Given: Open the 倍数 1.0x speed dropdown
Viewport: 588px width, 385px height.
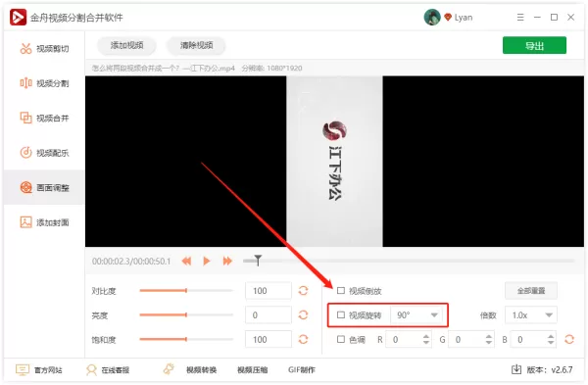Looking at the screenshot, I should [530, 314].
